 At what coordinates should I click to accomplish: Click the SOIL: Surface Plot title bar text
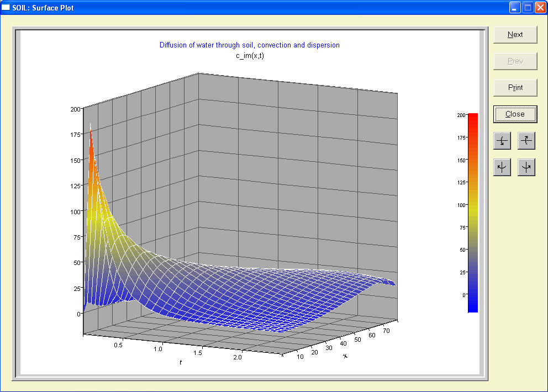click(43, 8)
